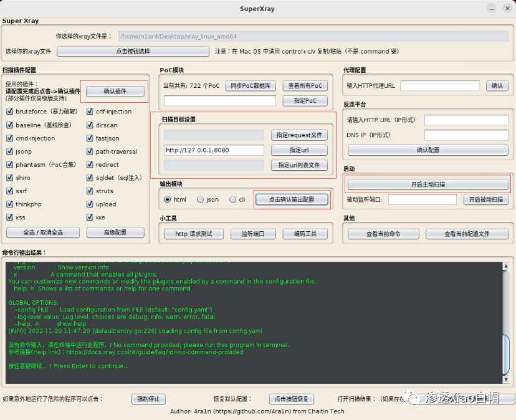Screen dimensions: 516x420
Task: Uncheck the shiro plugin
Action: point(9,178)
